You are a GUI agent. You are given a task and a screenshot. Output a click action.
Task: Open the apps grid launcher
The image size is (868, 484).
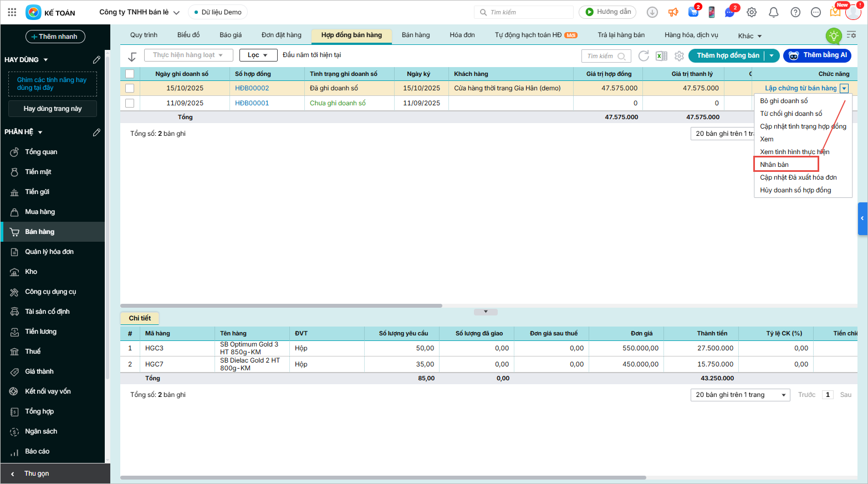coord(12,12)
